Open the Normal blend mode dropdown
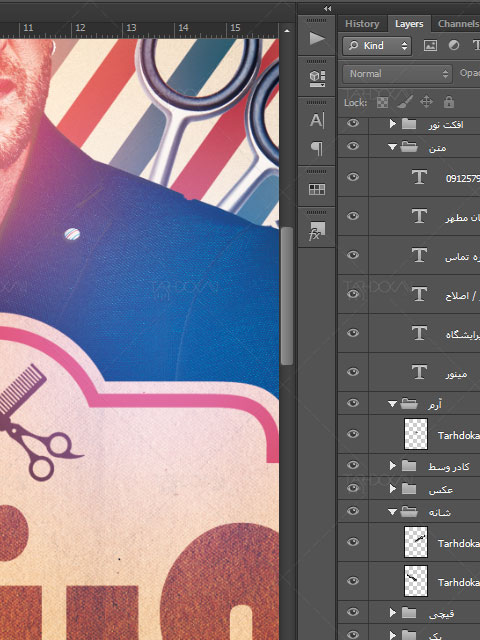Viewport: 480px width, 640px height. [x=397, y=74]
